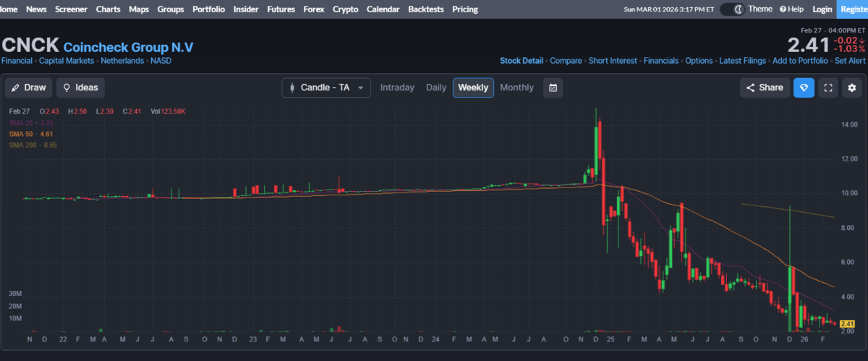Click the 24 year label on time axis

point(435,339)
